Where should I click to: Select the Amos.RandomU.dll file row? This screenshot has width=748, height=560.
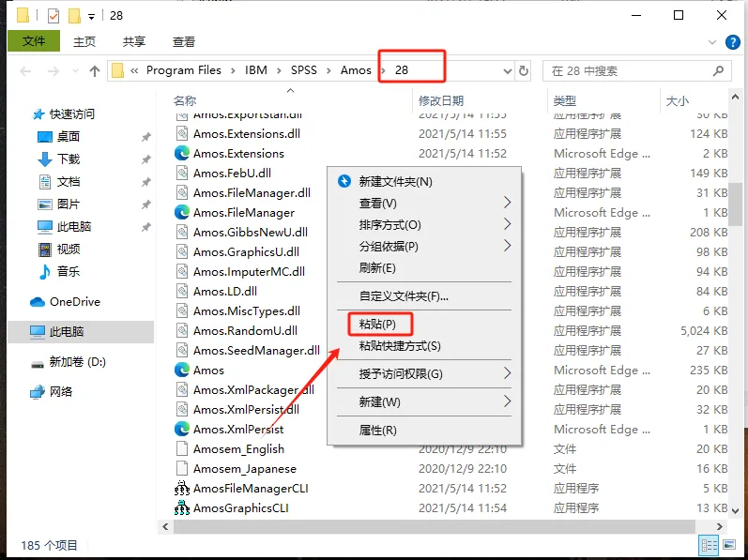(x=450, y=330)
